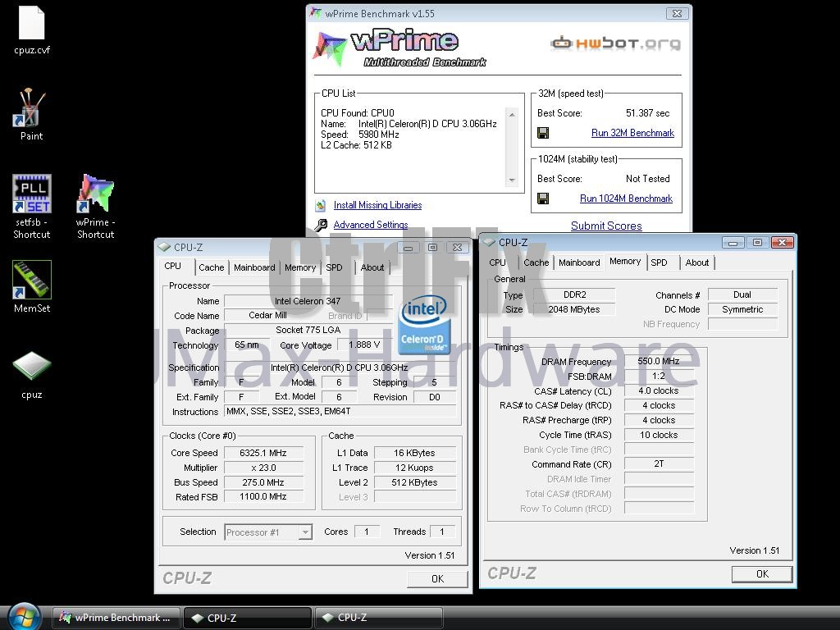Run the 32M Benchmark

point(632,133)
